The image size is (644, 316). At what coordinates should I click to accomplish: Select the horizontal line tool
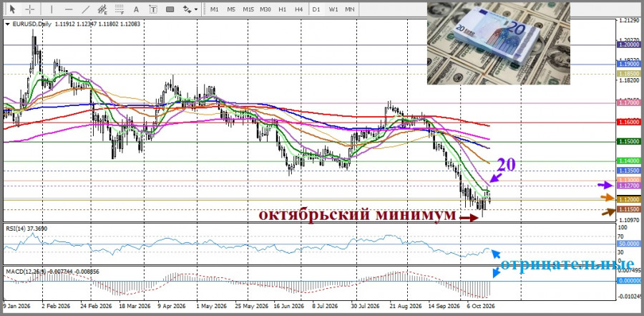tap(69, 9)
